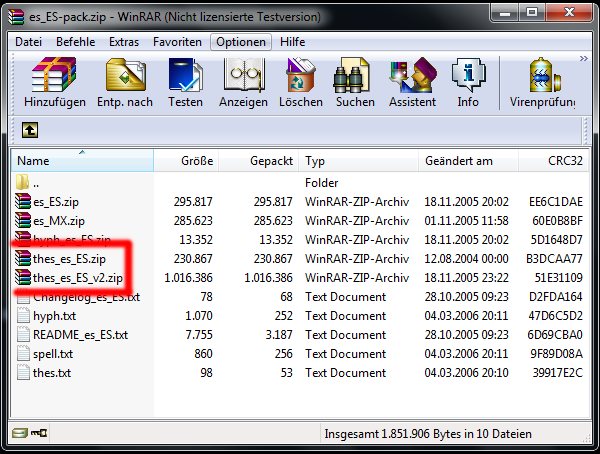Click the date 01.11.2005 11:58

pyautogui.click(x=466, y=221)
